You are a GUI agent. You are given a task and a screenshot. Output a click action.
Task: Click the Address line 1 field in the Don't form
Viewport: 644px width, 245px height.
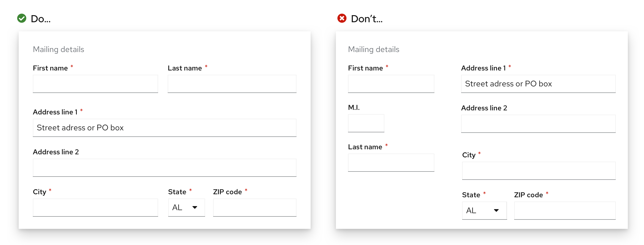tap(538, 84)
